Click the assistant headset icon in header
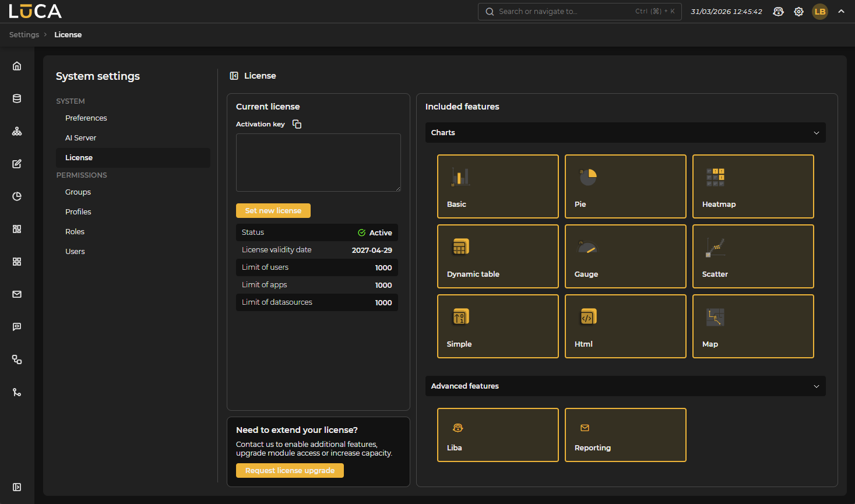Image resolution: width=855 pixels, height=504 pixels. tap(778, 12)
